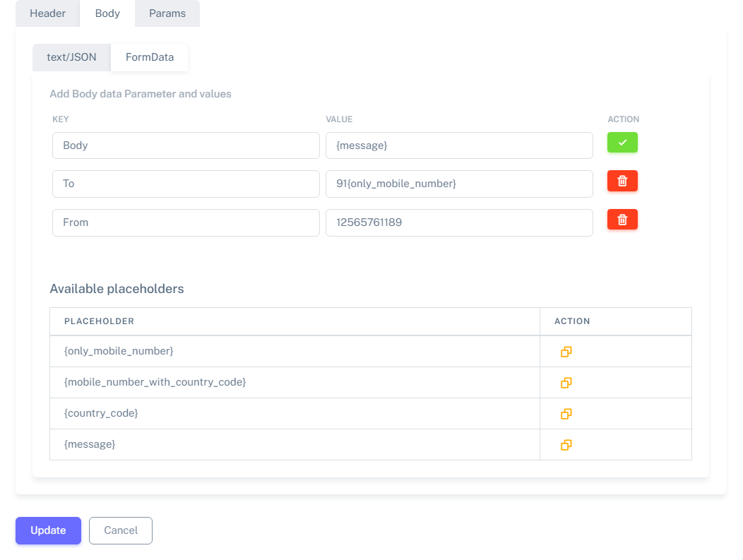Click the green checkmark to confirm Body row

pyautogui.click(x=622, y=143)
